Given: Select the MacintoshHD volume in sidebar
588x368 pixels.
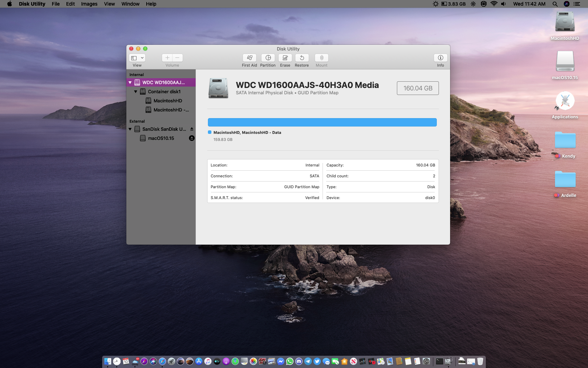Looking at the screenshot, I should [161, 101].
